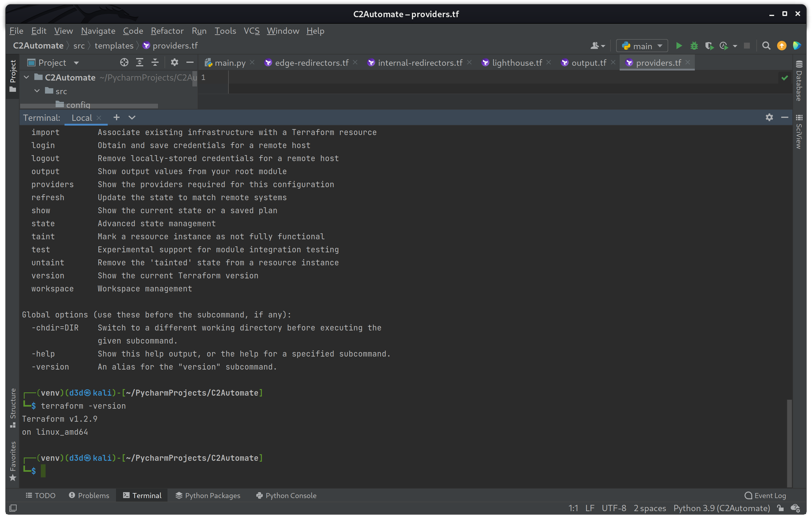Open the main run configuration dropdown
This screenshot has width=812, height=520.
tap(641, 46)
